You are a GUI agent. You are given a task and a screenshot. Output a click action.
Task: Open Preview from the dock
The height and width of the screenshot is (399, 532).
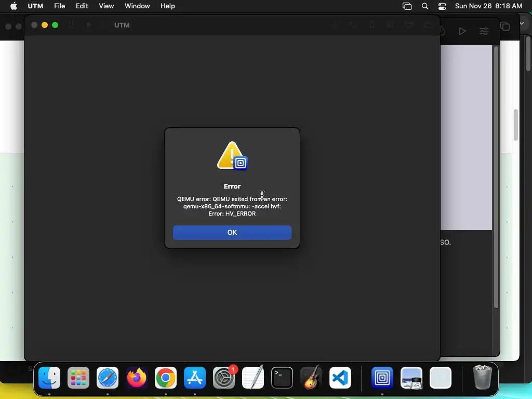[x=411, y=378]
